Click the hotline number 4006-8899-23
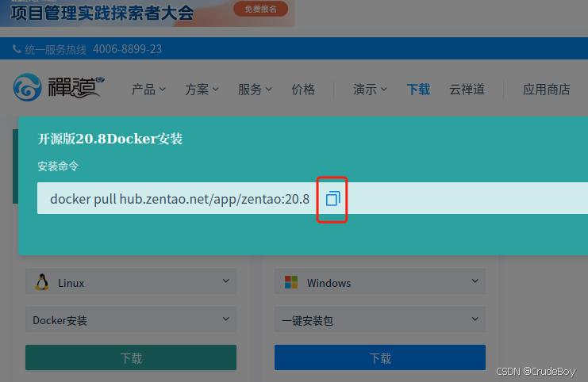Viewport: 588px width, 382px height. pos(127,49)
